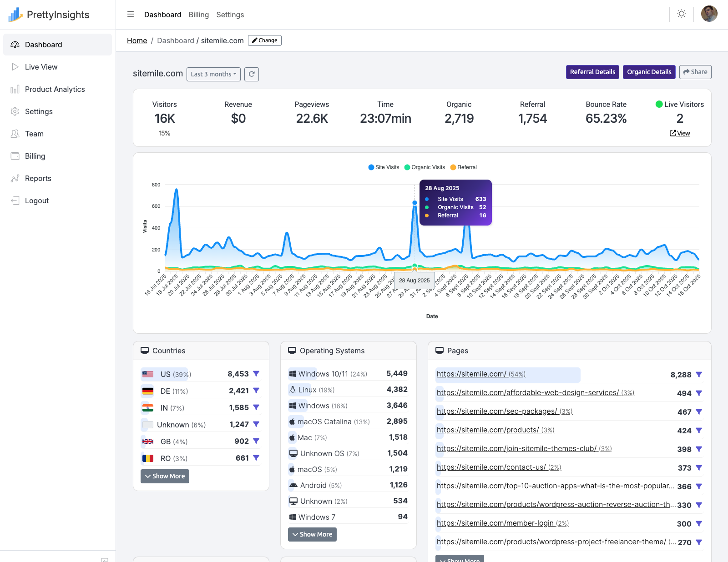Click the Referral Details button
Image resolution: width=728 pixels, height=562 pixels.
pos(592,72)
